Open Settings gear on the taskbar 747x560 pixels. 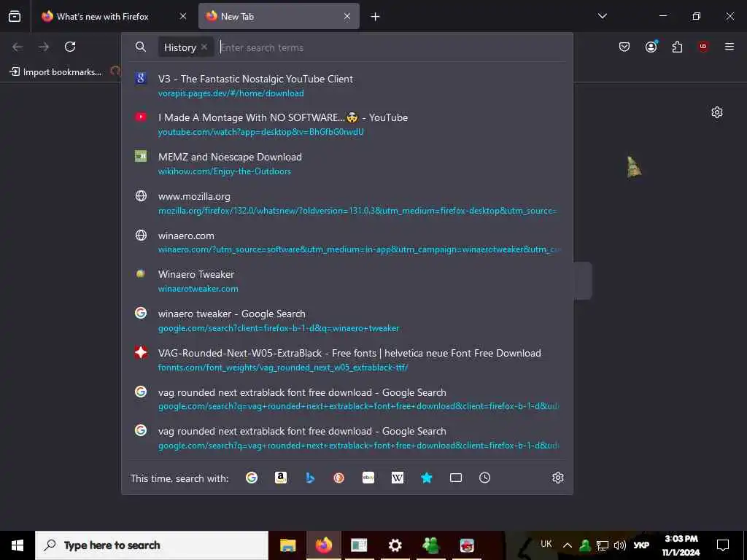click(x=395, y=545)
